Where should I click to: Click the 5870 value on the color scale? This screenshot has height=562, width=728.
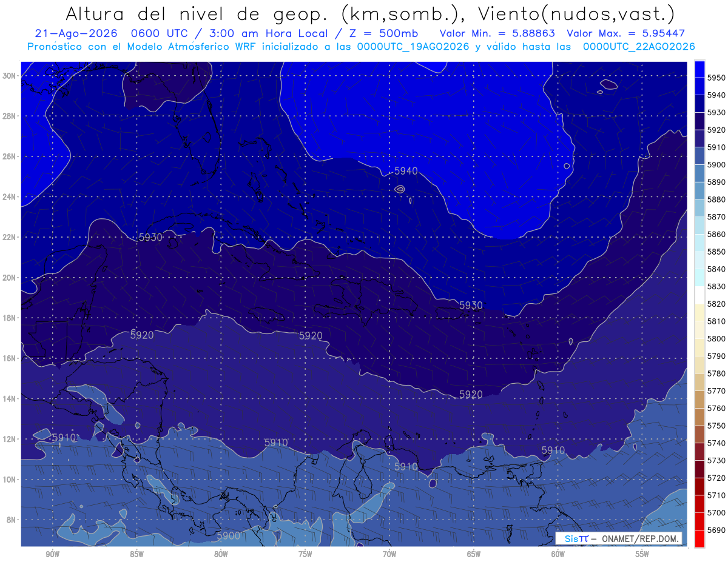coord(716,216)
